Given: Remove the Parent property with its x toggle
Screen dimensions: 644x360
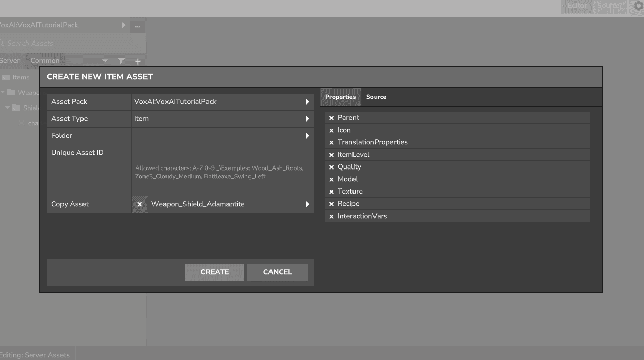Looking at the screenshot, I should point(331,117).
